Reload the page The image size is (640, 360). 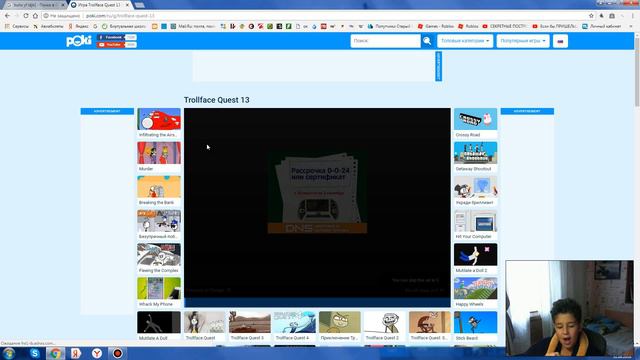[x=26, y=16]
